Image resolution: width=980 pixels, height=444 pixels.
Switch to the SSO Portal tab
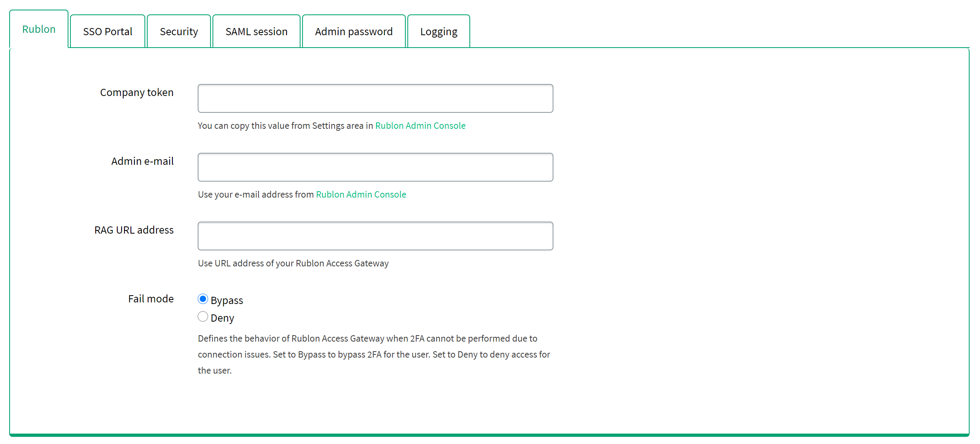pos(107,32)
